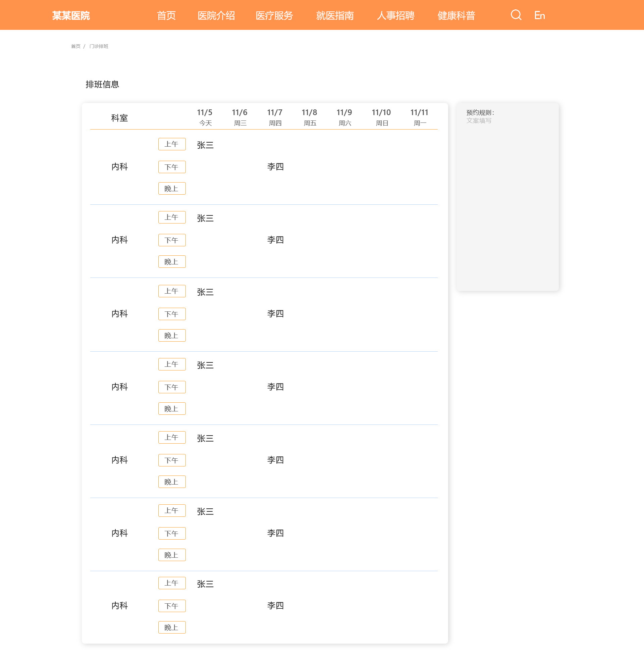This screenshot has width=644, height=650.
Task: Select the 11/11 周一 date column
Action: coord(419,117)
